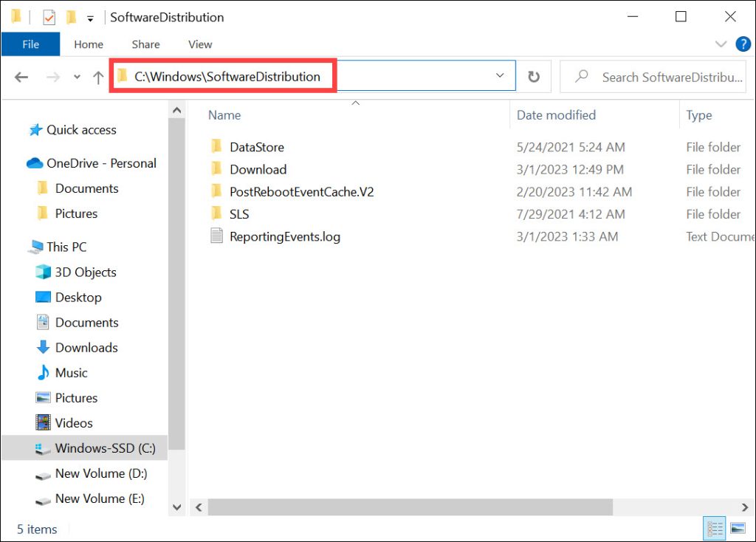Sort by the Name column header
Screen dimensions: 756x542
click(224, 115)
